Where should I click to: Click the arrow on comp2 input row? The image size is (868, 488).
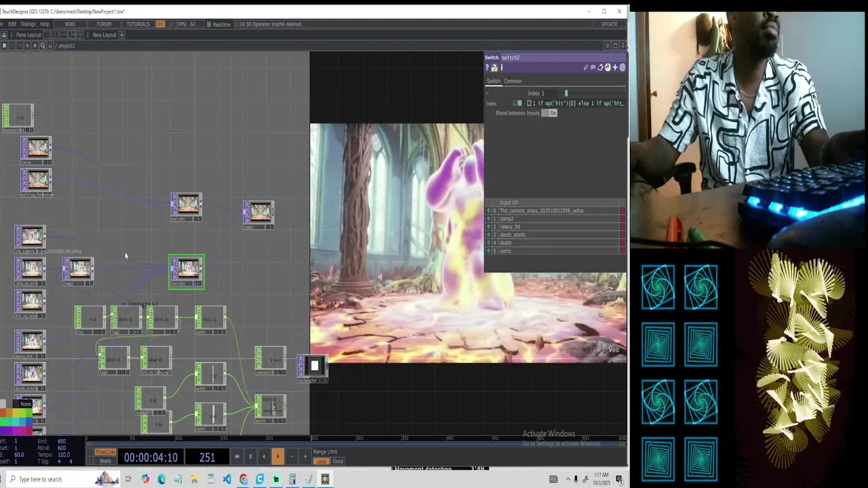tap(489, 219)
